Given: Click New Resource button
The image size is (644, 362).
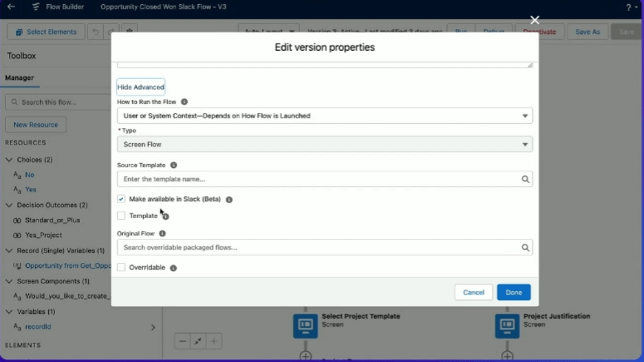Looking at the screenshot, I should coord(36,125).
